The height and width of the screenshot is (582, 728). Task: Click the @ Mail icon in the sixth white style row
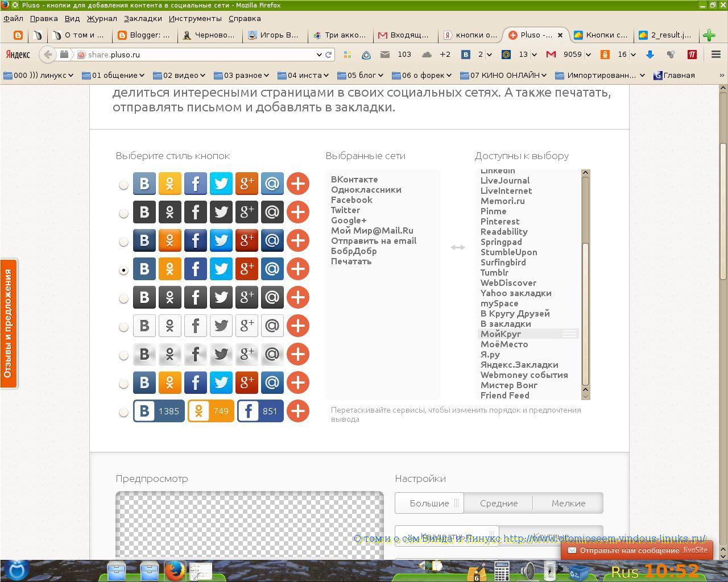(x=272, y=326)
